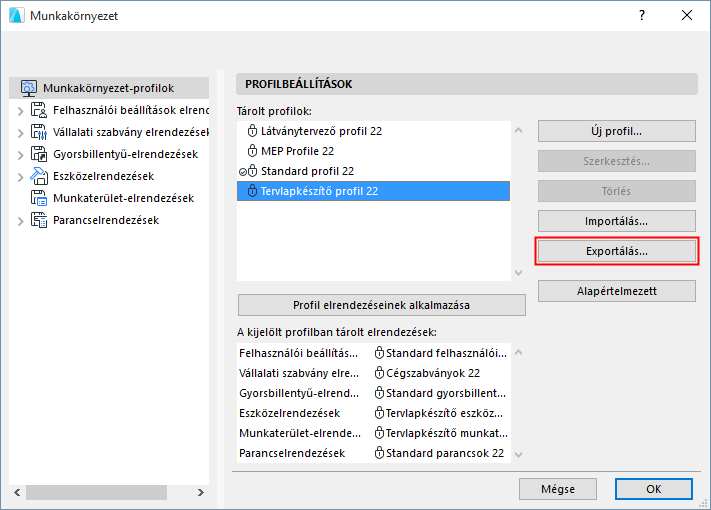Click the tree panel horizontal scrollbar thumb
Screen dimensions: 711x510
(96, 492)
